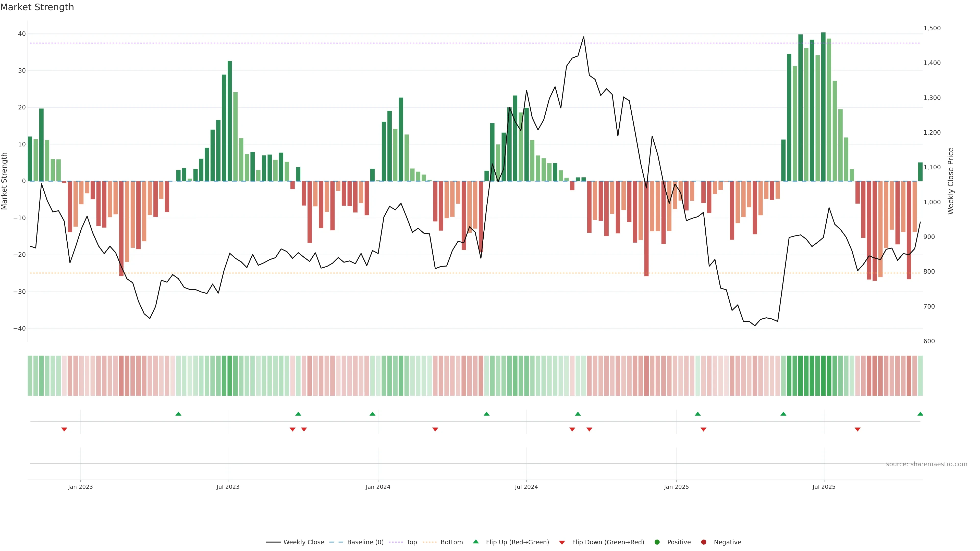Click the tallest green bar near Jul 2025

823,106
